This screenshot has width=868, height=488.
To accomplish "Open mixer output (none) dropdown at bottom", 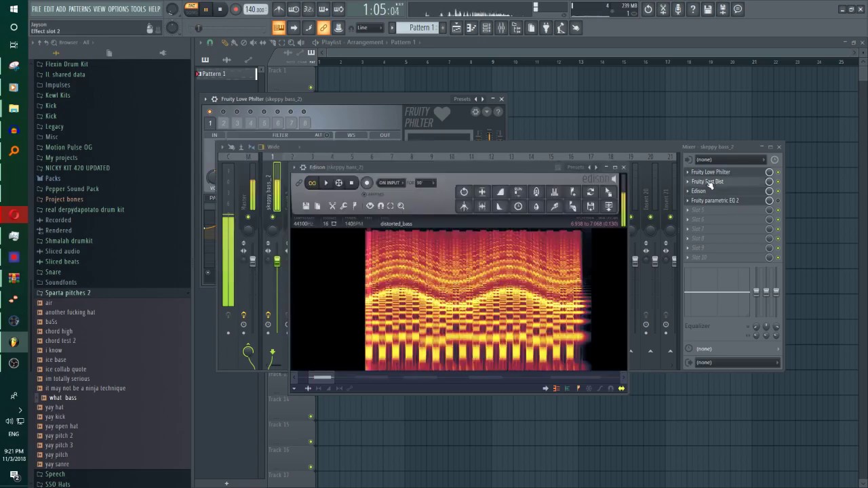I will 736,363.
